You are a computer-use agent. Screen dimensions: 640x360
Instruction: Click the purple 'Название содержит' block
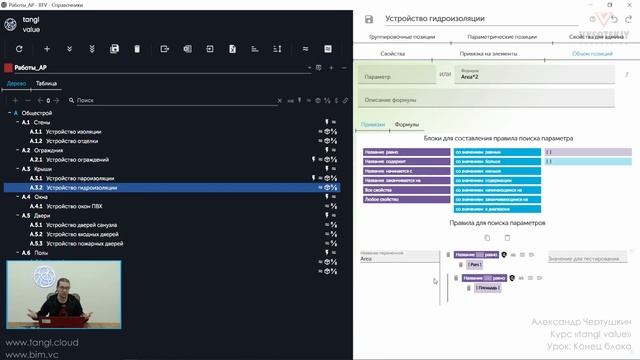point(407,162)
